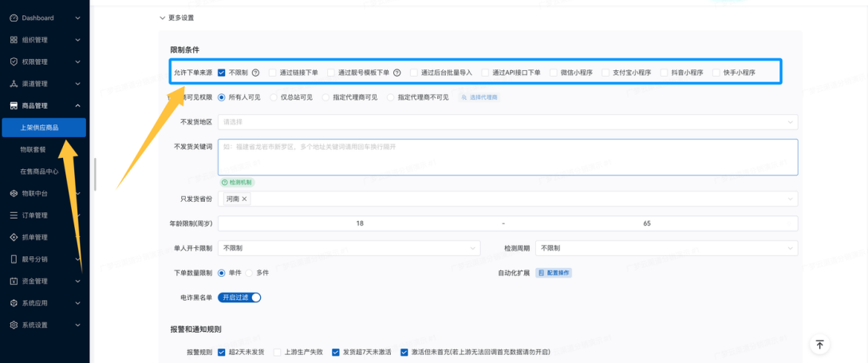Click the 选择代理商 button
868x363 pixels.
tap(480, 97)
